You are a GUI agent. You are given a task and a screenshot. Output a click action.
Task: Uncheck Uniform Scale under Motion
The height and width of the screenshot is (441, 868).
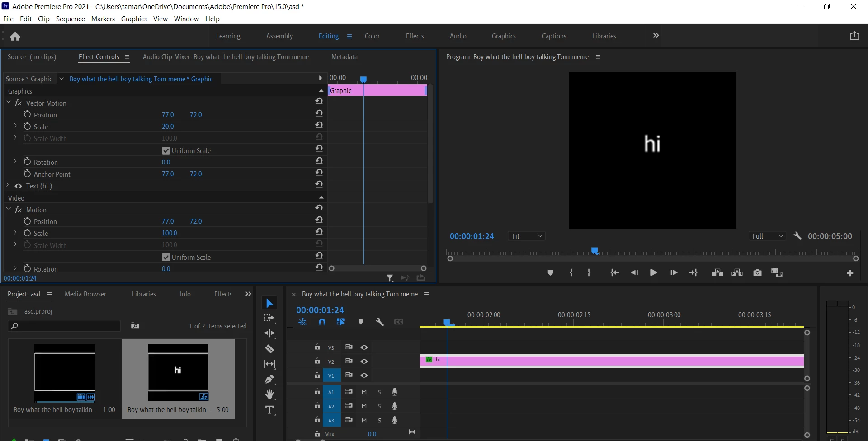click(166, 257)
